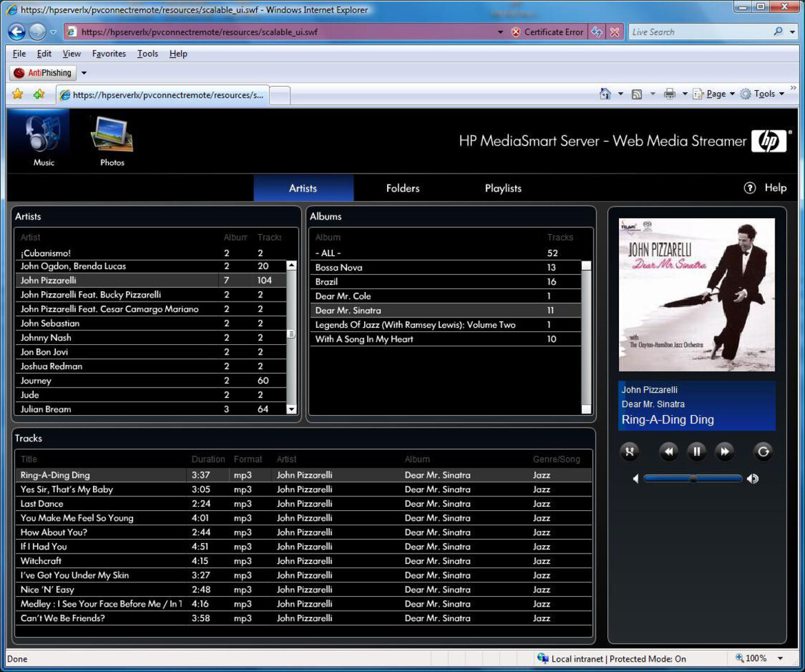Screen dimensions: 805x672
Task: Click the low-volume speaker icon
Action: click(636, 479)
